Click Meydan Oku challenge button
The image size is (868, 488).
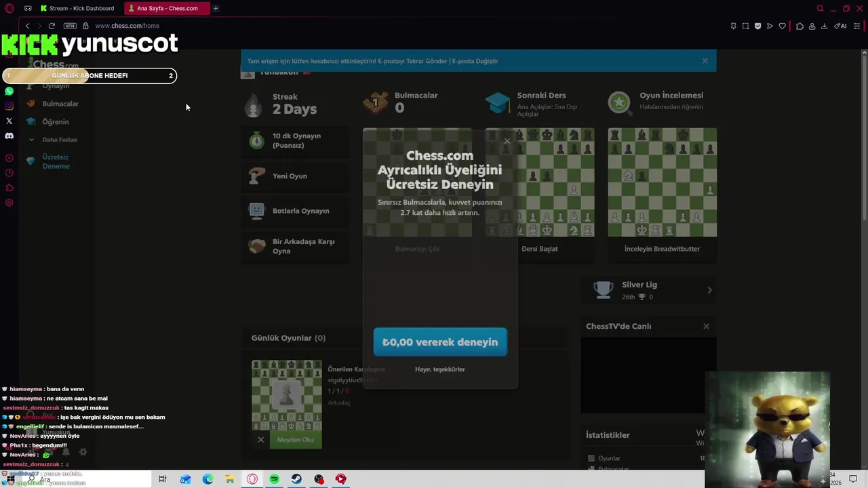pyautogui.click(x=296, y=440)
